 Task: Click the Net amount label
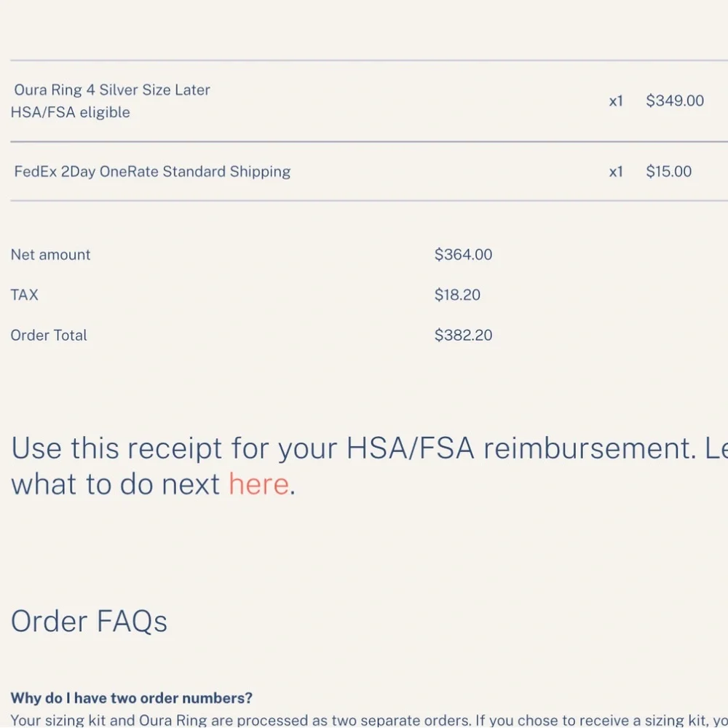coord(51,254)
